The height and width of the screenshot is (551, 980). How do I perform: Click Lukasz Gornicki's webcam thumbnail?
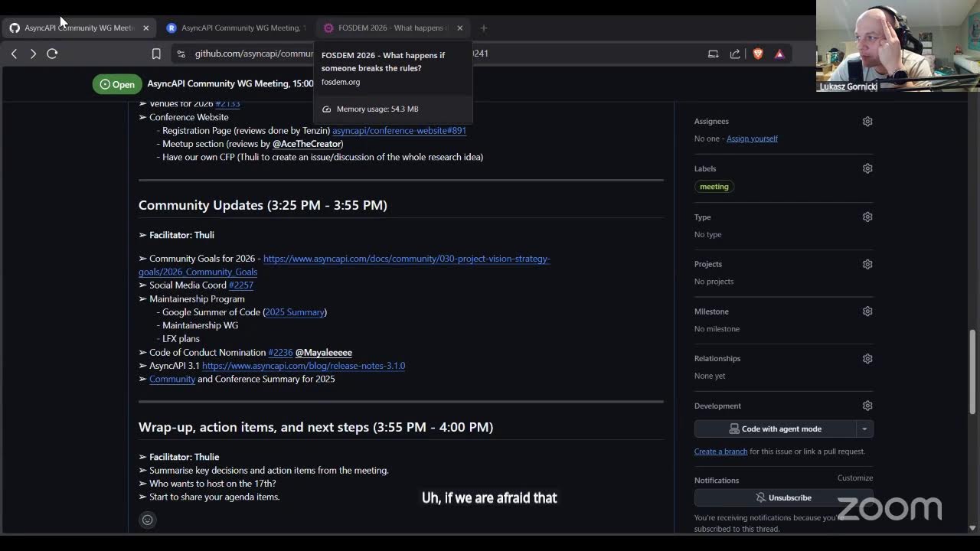[x=898, y=46]
